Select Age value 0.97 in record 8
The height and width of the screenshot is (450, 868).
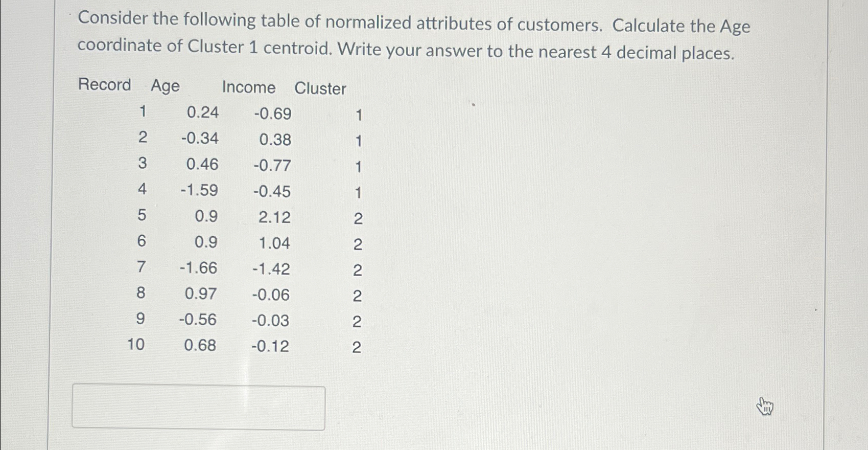coord(201,294)
